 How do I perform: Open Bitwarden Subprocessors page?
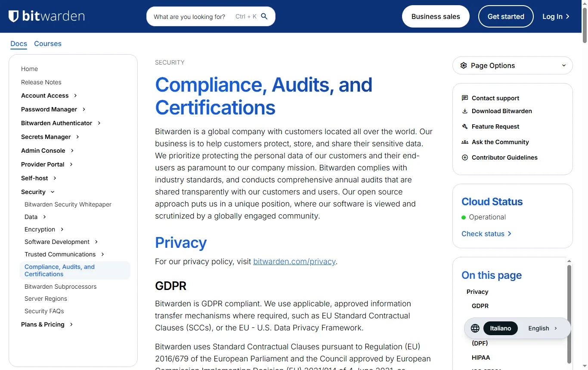pos(61,287)
